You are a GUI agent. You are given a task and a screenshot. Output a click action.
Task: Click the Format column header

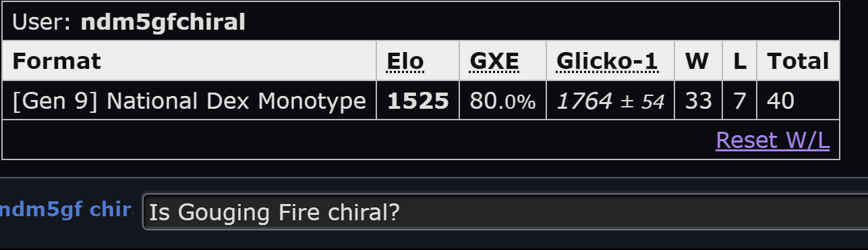(x=57, y=61)
